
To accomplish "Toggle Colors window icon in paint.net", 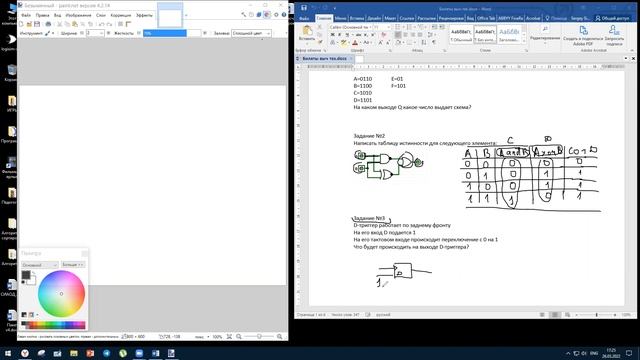I will point(267,15).
